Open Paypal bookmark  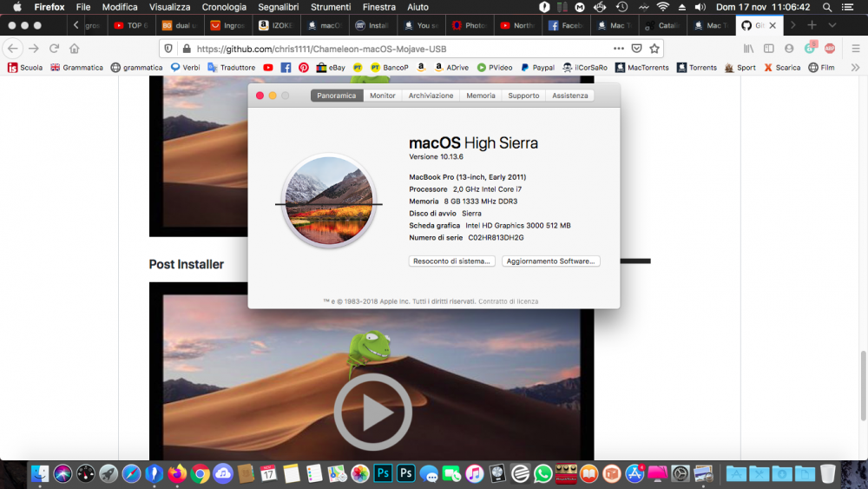click(537, 68)
